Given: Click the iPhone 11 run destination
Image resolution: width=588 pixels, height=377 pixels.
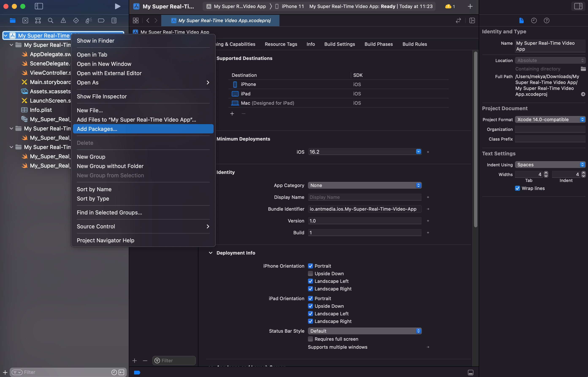Looking at the screenshot, I should coord(290,6).
